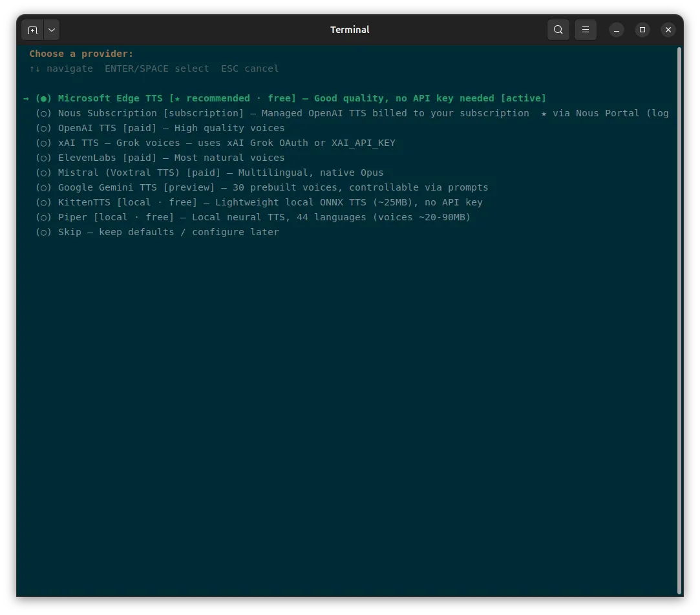Screen dimensions: 700x615
Task: Click the terminal vertical scrollbar
Action: pyautogui.click(x=679, y=320)
